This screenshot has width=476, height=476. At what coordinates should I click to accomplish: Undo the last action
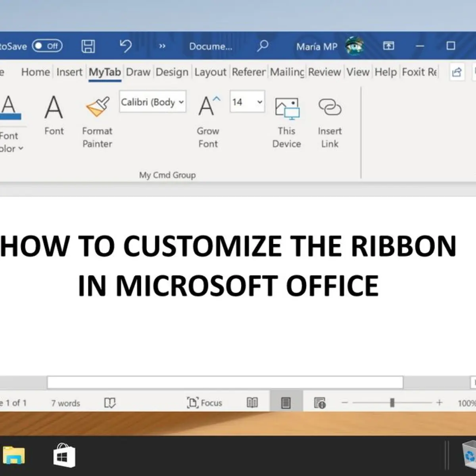[x=125, y=46]
